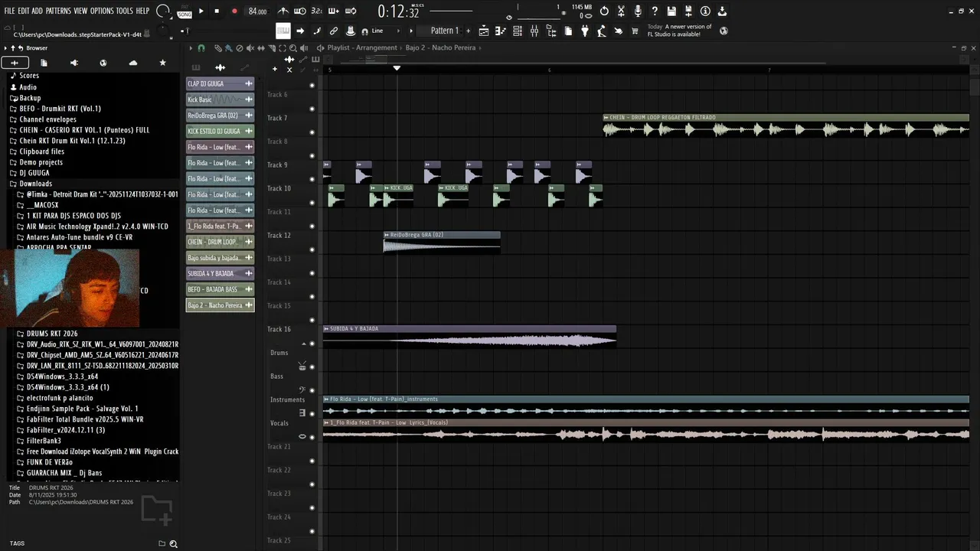This screenshot has height=551, width=980.
Task: Select the playlist Slip tool
Action: 260,48
